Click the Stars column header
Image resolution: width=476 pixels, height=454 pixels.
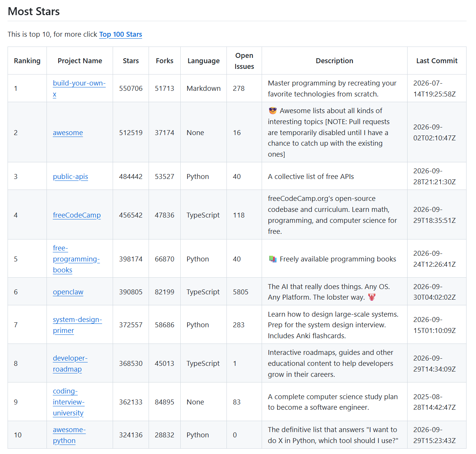(x=131, y=61)
